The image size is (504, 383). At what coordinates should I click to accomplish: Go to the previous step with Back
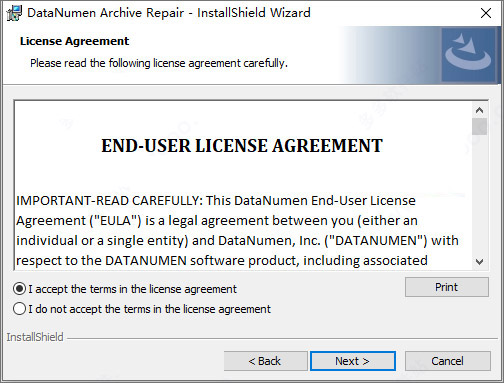tap(265, 361)
